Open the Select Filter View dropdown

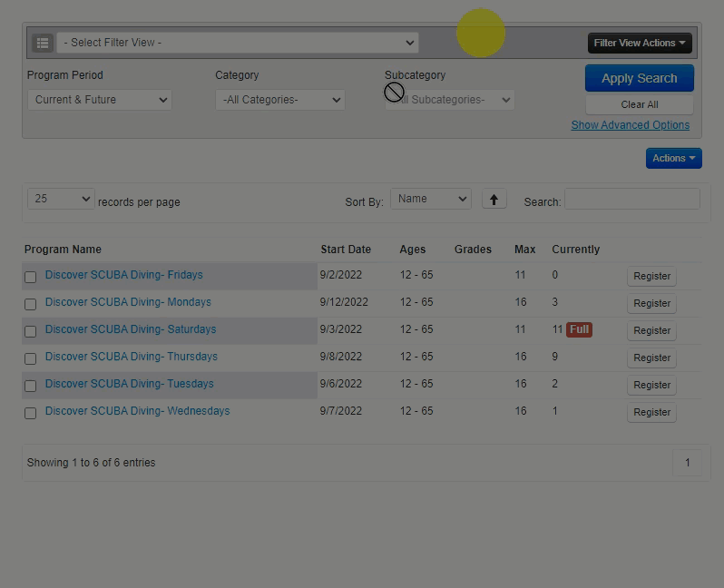tap(238, 43)
